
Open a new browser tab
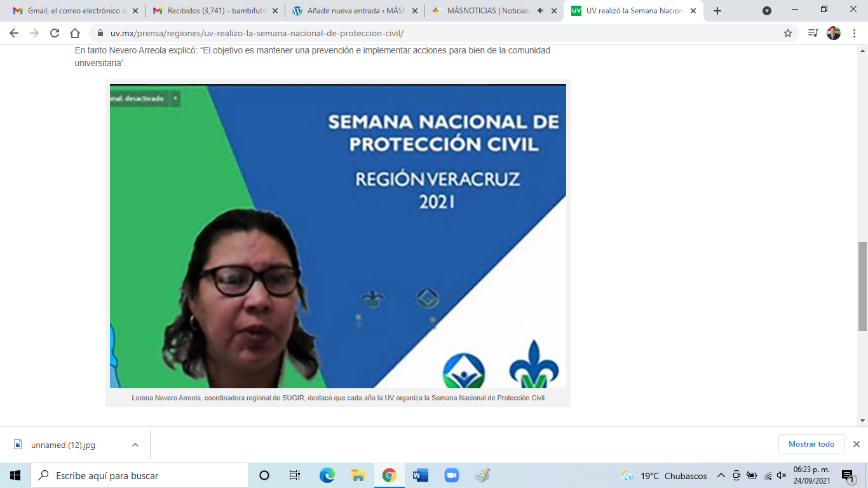click(717, 11)
